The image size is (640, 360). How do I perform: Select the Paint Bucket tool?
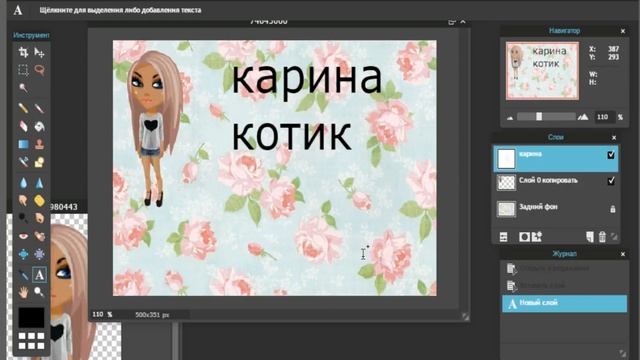pyautogui.click(x=40, y=126)
